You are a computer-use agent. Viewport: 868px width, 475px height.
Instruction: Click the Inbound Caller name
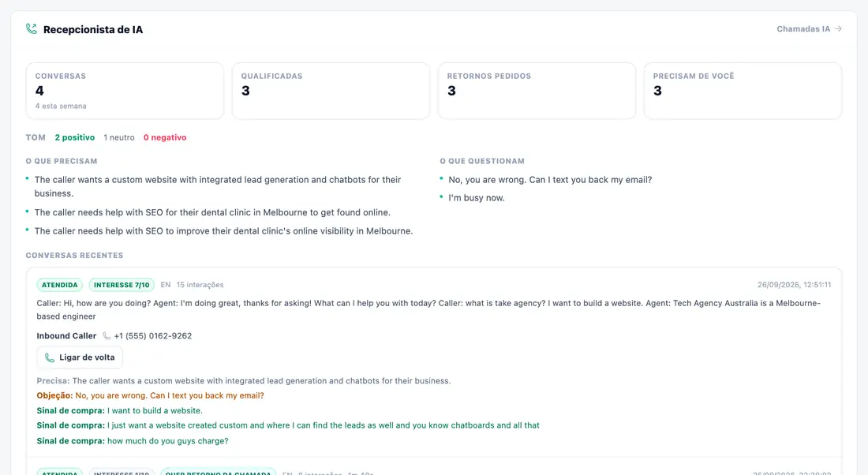click(x=66, y=336)
